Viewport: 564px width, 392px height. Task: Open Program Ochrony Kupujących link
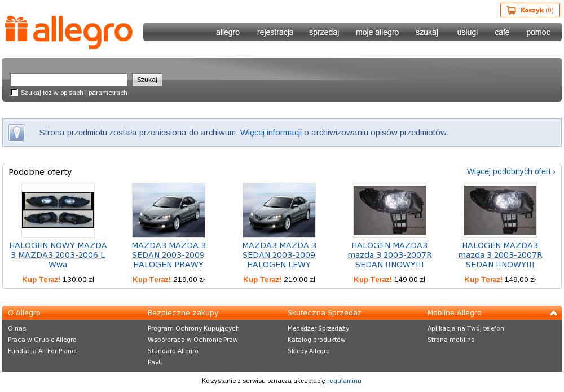(193, 328)
